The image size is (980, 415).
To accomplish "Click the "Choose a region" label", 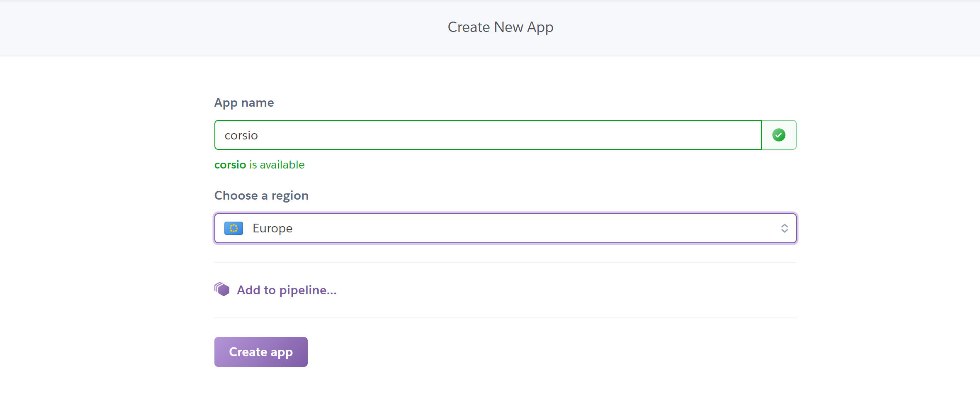I will click(261, 195).
